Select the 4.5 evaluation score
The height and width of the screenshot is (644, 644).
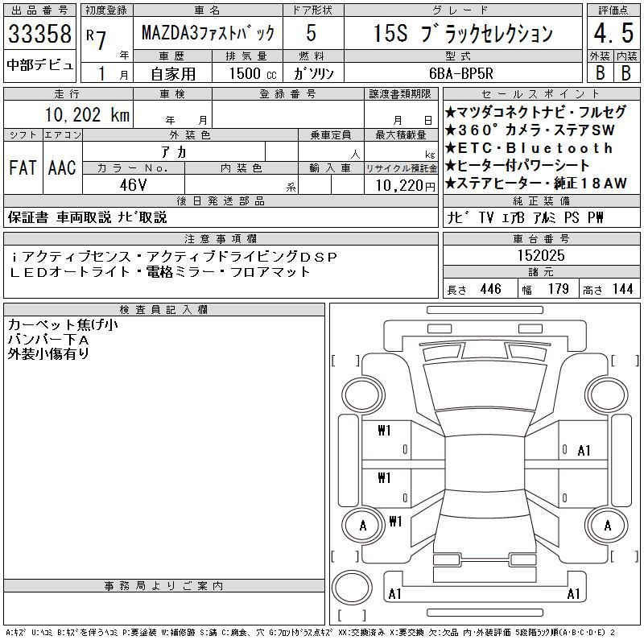(613, 33)
